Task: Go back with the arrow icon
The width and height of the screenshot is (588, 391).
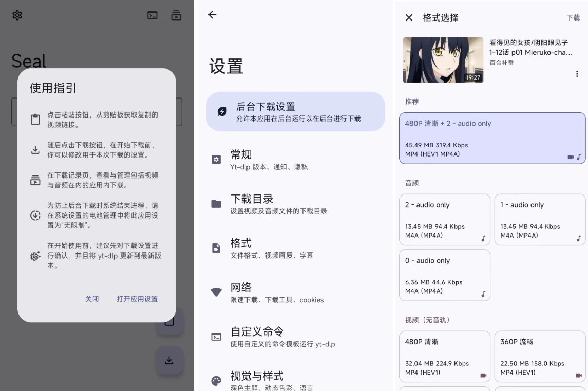Action: point(213,15)
